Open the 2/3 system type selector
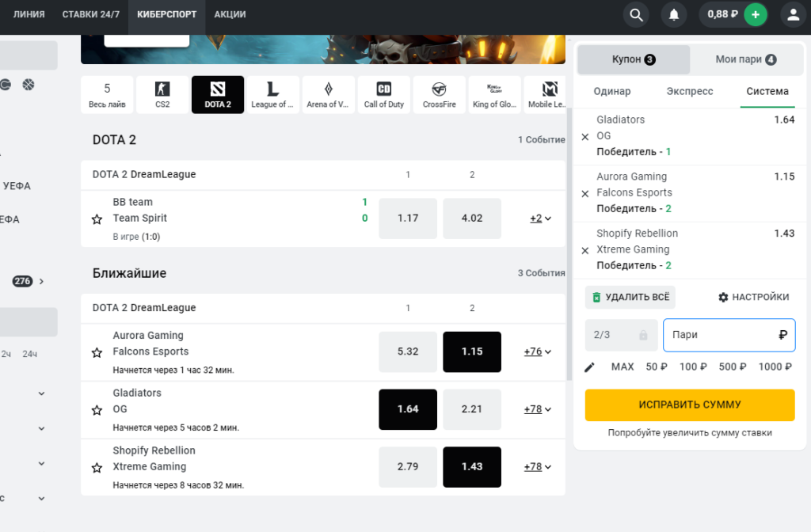The width and height of the screenshot is (811, 532). pyautogui.click(x=621, y=335)
